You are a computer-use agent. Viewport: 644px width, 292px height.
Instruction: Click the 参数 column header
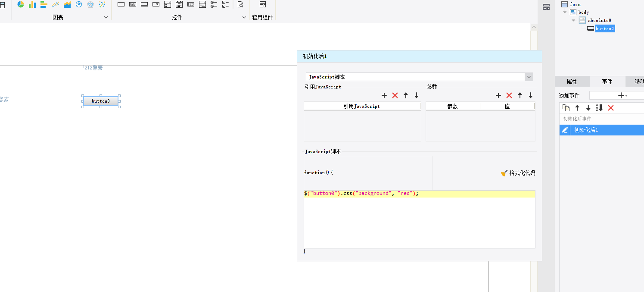click(x=453, y=106)
